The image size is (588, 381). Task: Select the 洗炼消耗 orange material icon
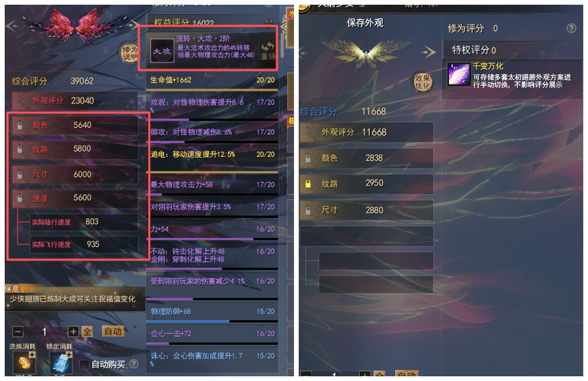pos(24,362)
